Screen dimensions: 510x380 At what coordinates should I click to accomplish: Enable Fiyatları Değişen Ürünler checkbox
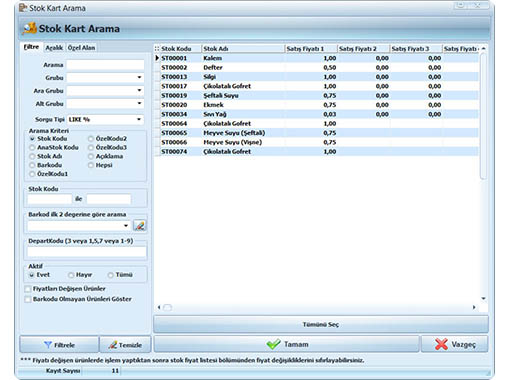tap(28, 289)
